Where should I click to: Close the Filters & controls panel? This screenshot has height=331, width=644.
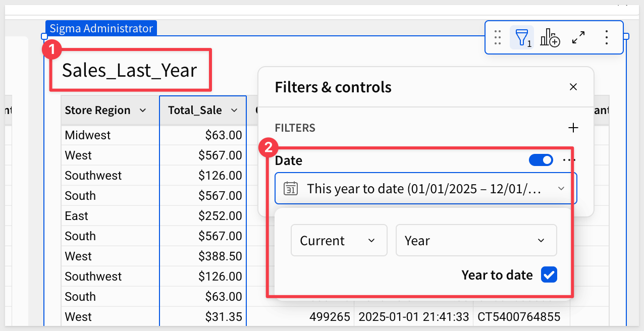pos(573,87)
